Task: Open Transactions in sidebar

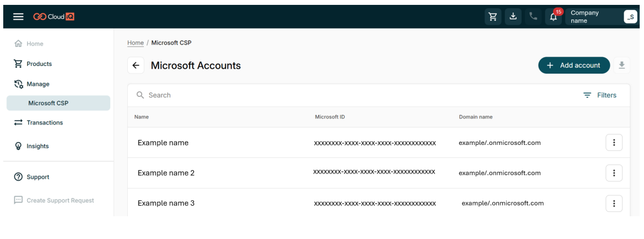Action: tap(38, 122)
